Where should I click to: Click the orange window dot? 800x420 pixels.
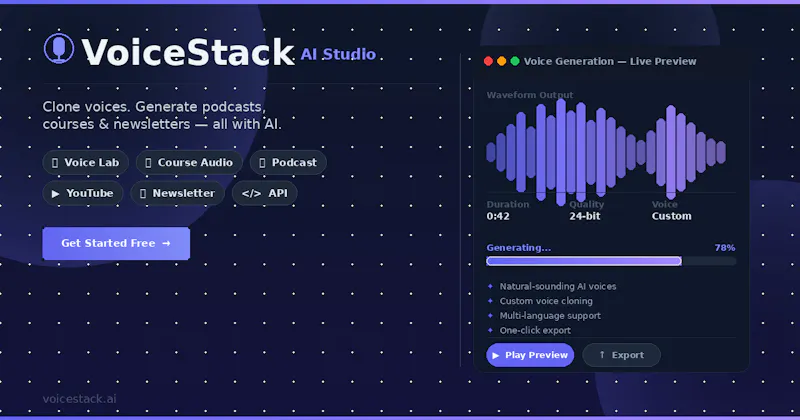[502, 61]
